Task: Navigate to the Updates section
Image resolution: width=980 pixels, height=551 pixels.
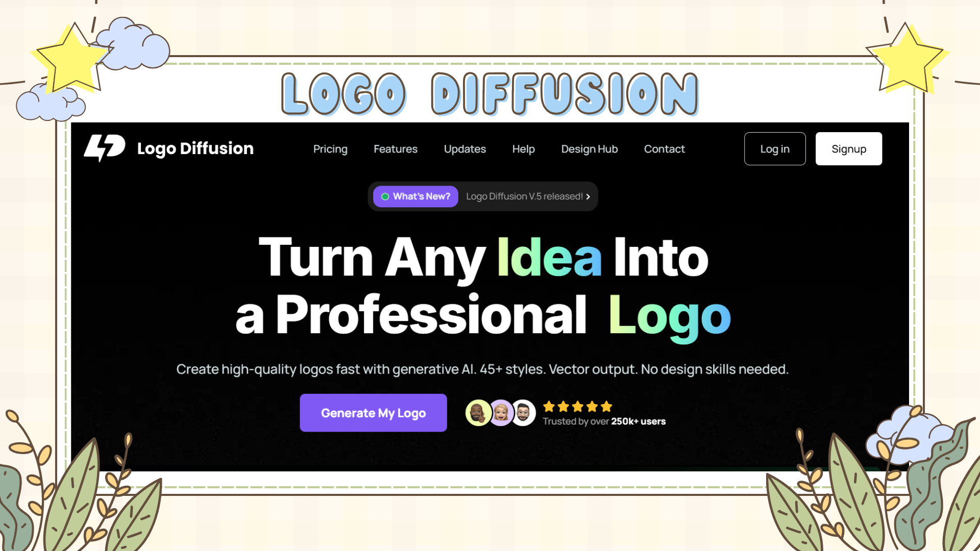Action: point(464,149)
